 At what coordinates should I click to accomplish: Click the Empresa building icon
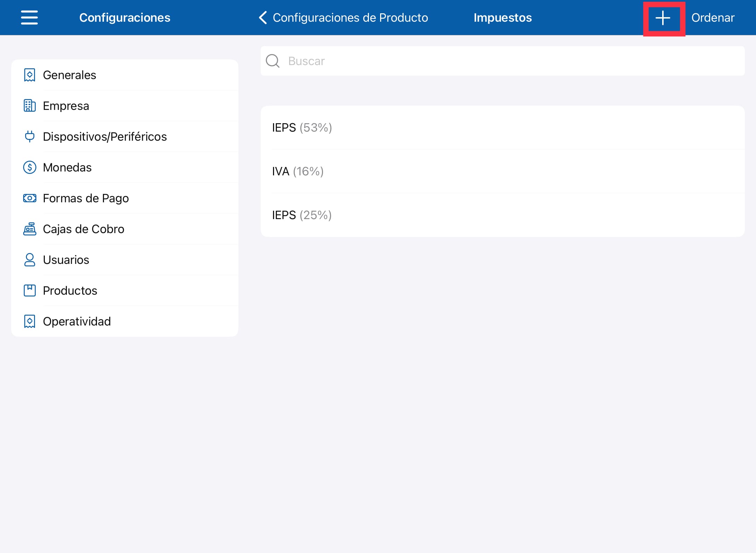click(x=30, y=106)
